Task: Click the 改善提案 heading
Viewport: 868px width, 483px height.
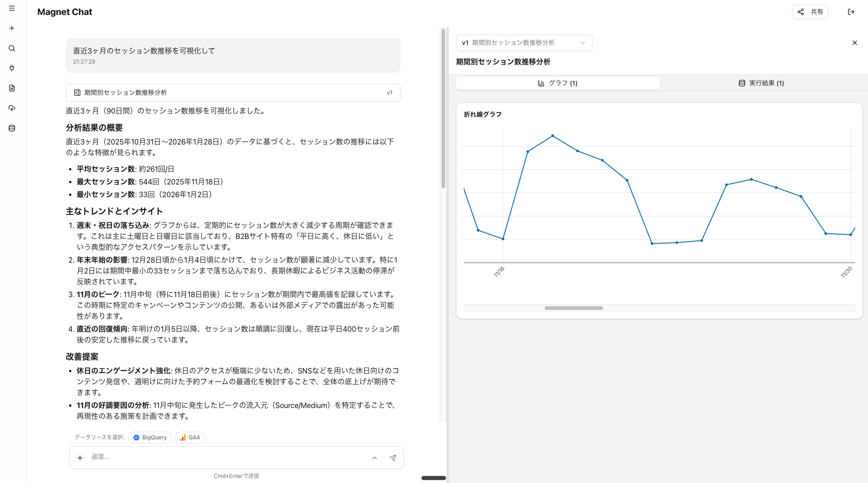Action: click(x=82, y=357)
